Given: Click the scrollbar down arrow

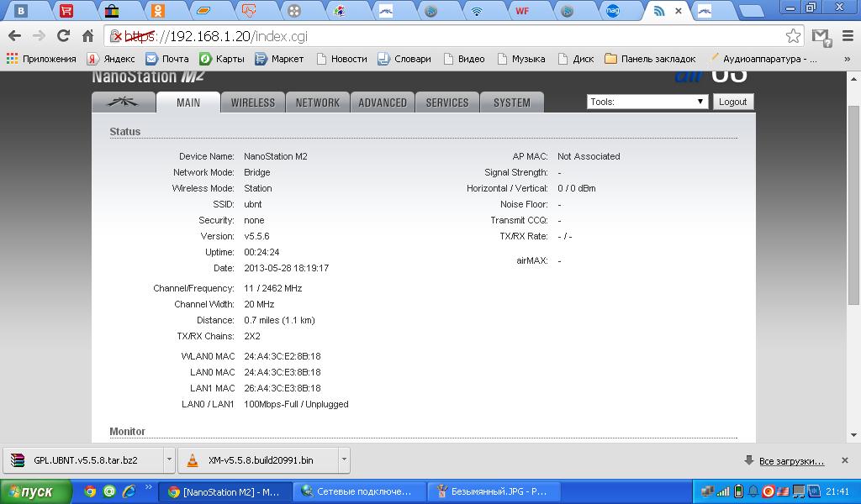Looking at the screenshot, I should click(x=853, y=435).
